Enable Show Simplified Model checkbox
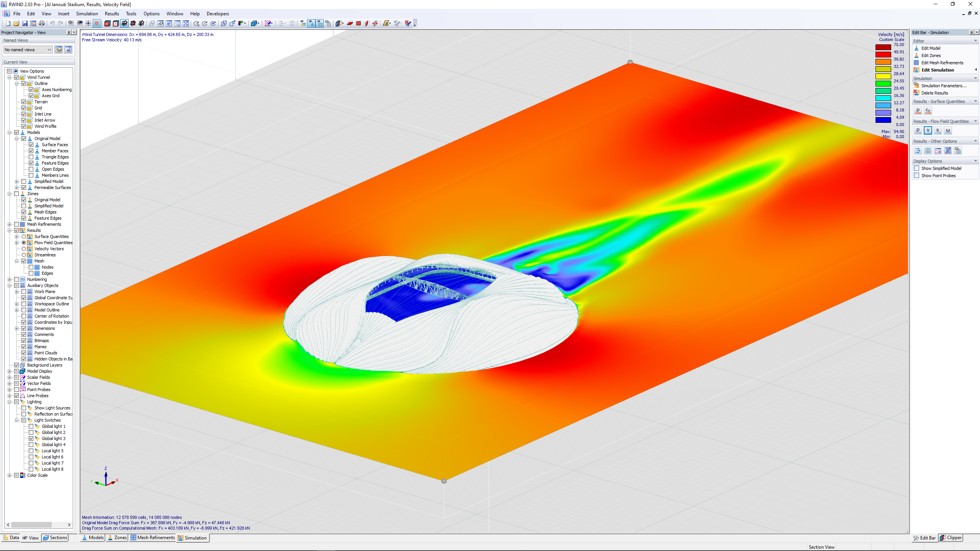This screenshot has width=980, height=551. (x=916, y=168)
